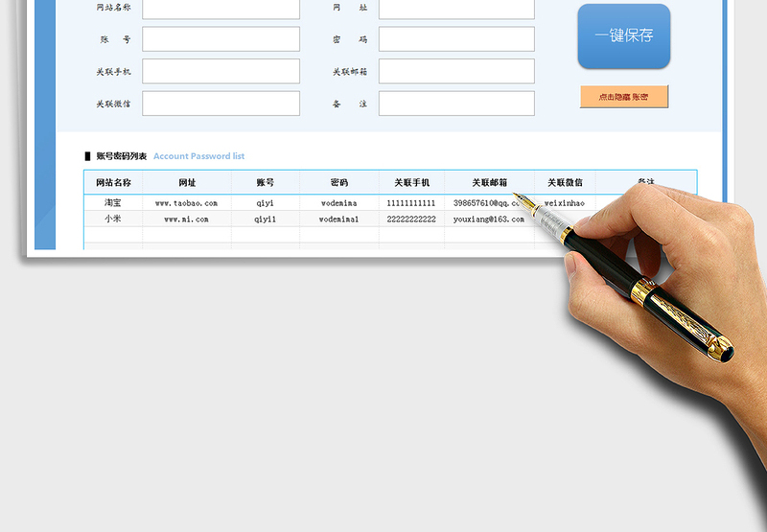Select the 关联微信 input field in the form

(x=221, y=104)
